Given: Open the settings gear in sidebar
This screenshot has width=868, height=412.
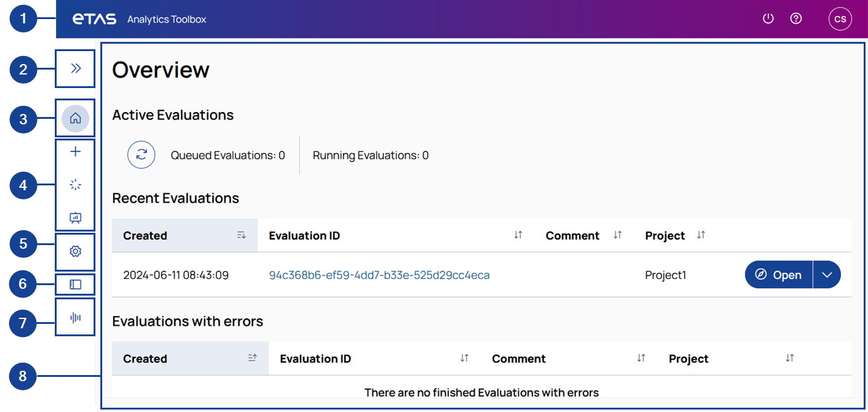Looking at the screenshot, I should (x=75, y=251).
